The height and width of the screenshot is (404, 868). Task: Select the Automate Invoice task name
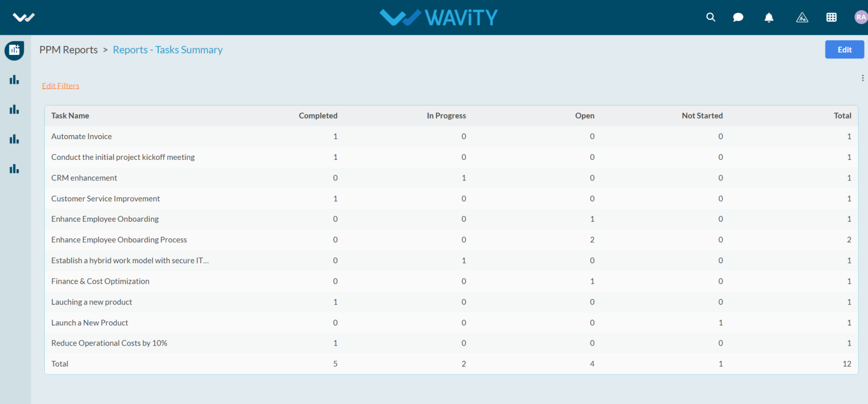81,136
